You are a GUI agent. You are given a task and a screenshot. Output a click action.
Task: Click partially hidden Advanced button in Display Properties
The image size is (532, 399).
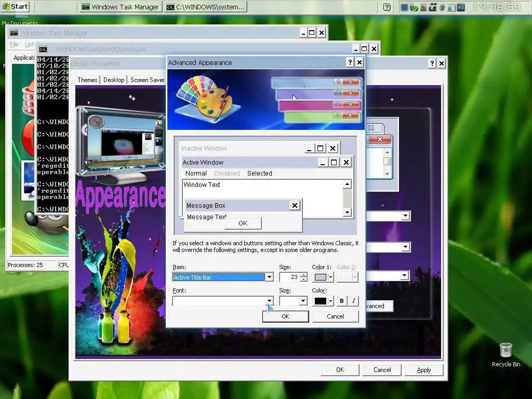coord(380,305)
